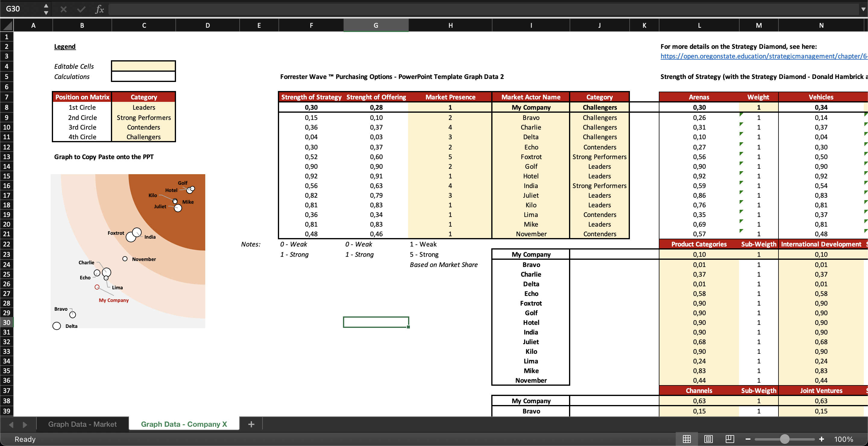Click 'My Company' cell in row 8

coord(531,108)
